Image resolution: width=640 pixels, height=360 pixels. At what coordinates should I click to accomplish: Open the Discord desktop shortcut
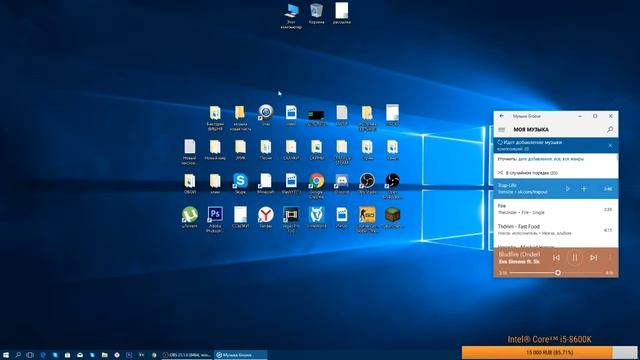click(342, 183)
